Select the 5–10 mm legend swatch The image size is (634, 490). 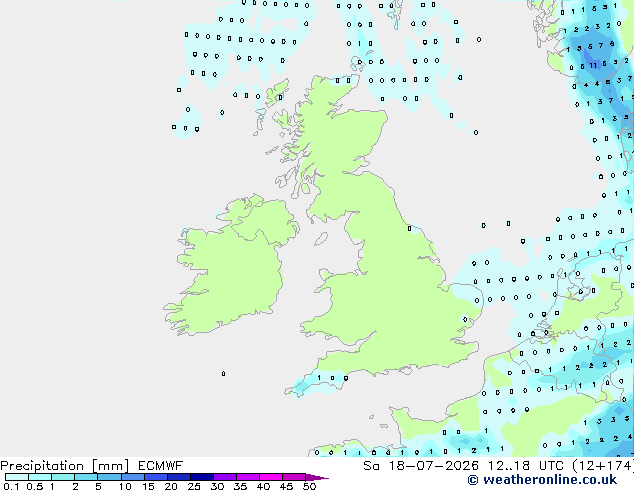[109, 477]
